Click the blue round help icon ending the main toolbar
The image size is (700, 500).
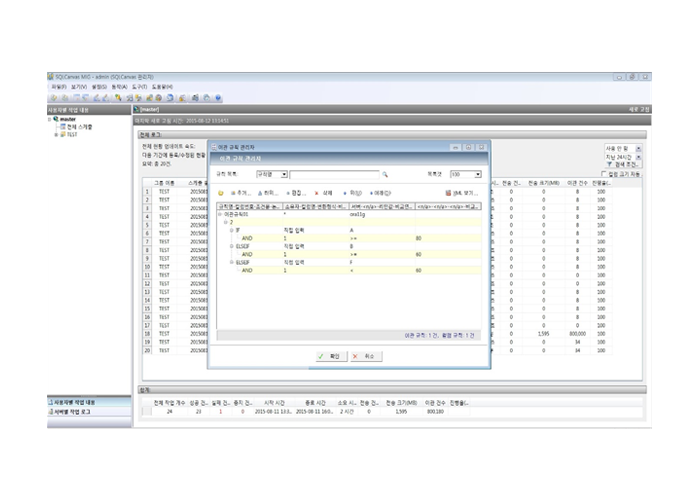coord(218,98)
